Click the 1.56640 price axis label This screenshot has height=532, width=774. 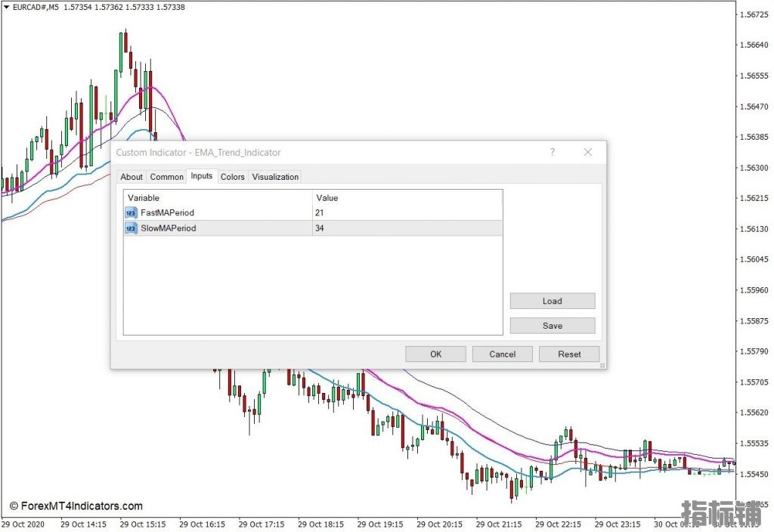(x=754, y=45)
